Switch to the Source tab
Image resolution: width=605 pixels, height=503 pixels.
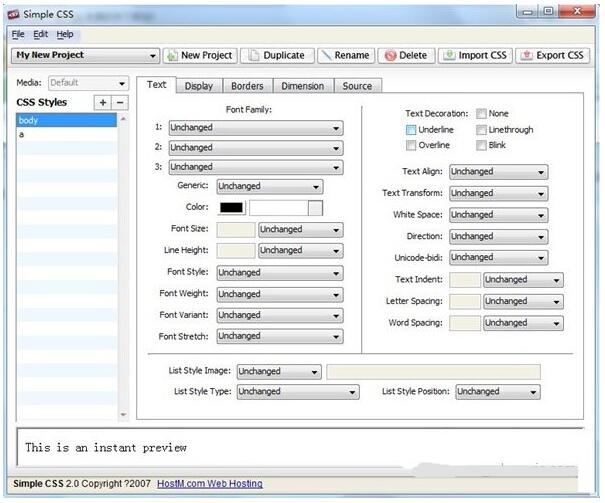pyautogui.click(x=358, y=86)
